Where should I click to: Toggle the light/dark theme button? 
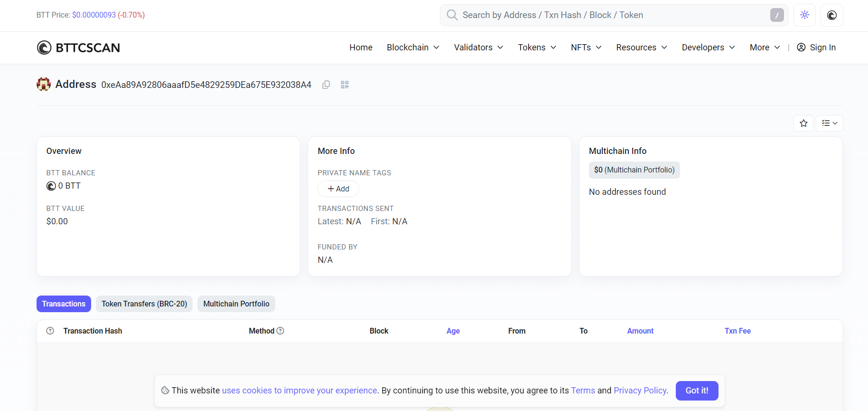pyautogui.click(x=804, y=15)
